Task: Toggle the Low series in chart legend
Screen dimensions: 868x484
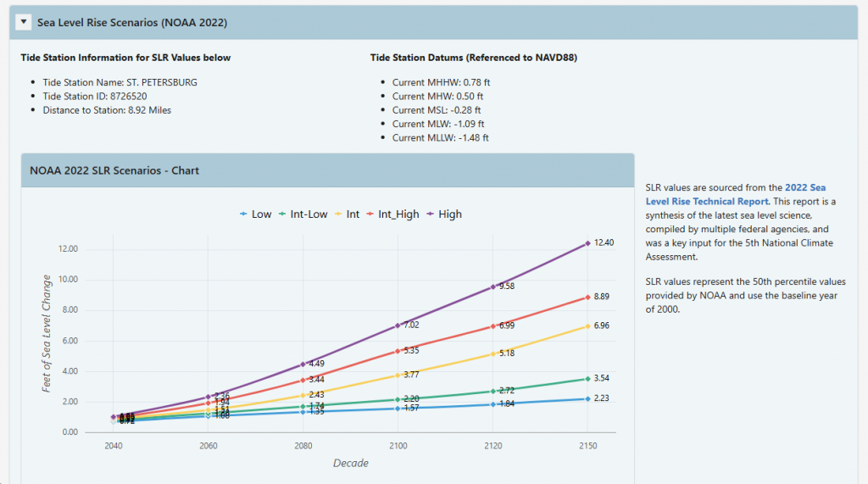Action: tap(256, 214)
